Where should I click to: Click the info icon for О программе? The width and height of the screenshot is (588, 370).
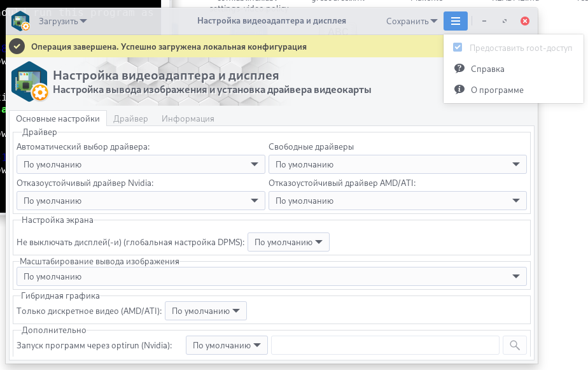[459, 90]
